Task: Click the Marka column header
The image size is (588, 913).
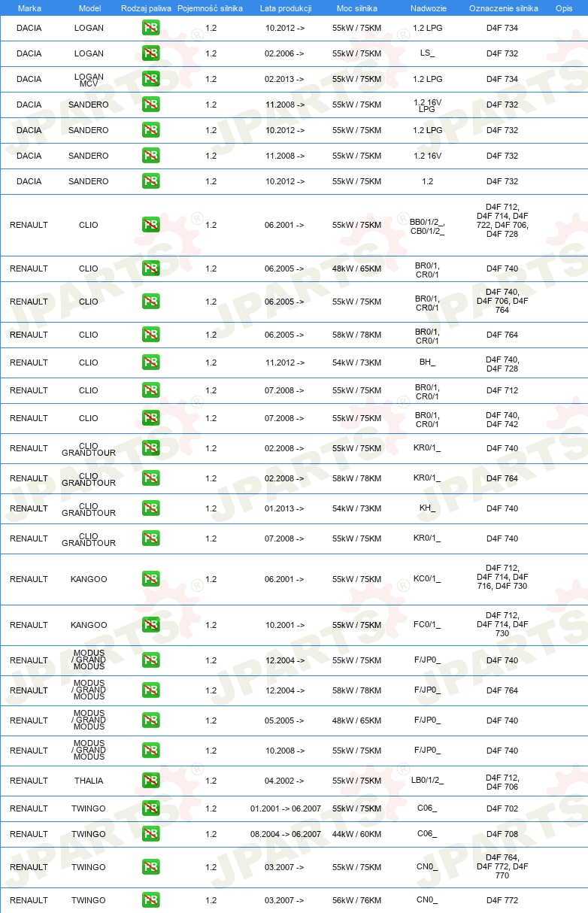Action: pos(29,8)
